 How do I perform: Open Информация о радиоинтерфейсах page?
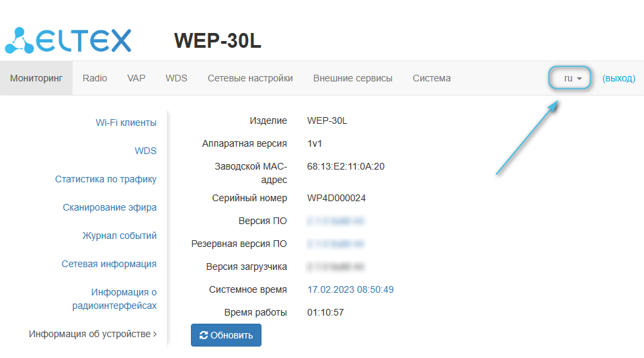pyautogui.click(x=114, y=299)
